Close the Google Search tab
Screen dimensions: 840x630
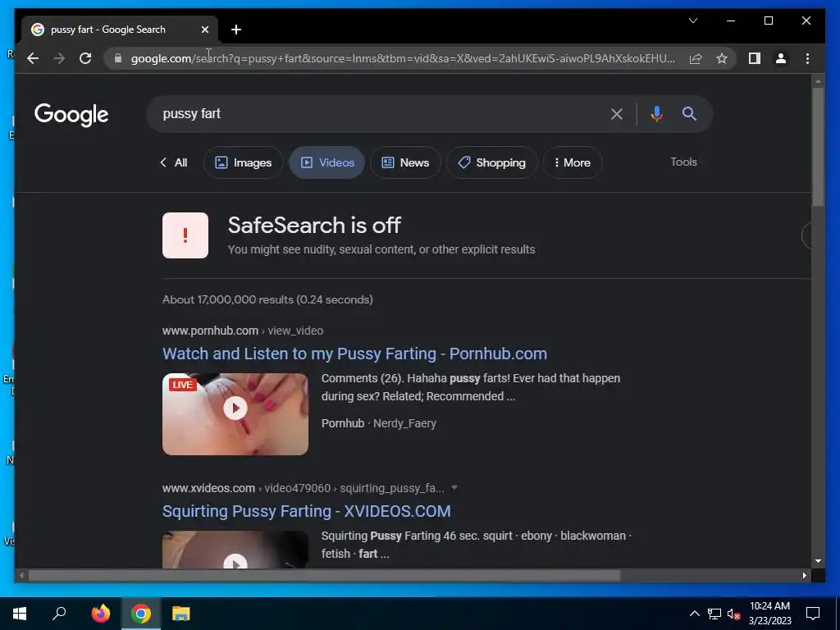tap(204, 30)
